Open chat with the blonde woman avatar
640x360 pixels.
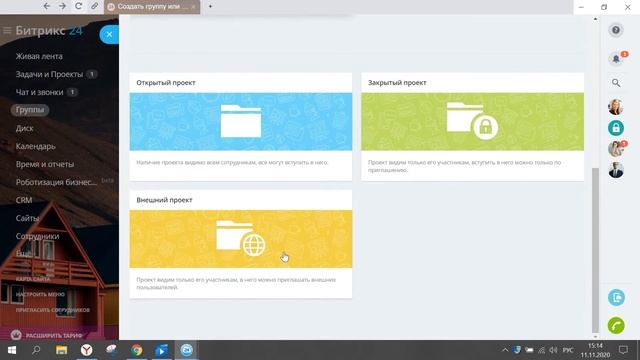tap(616, 107)
